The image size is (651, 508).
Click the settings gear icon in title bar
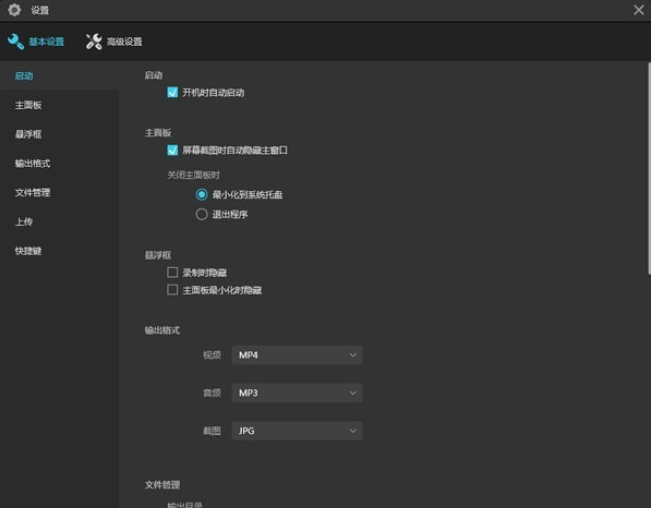click(x=14, y=10)
